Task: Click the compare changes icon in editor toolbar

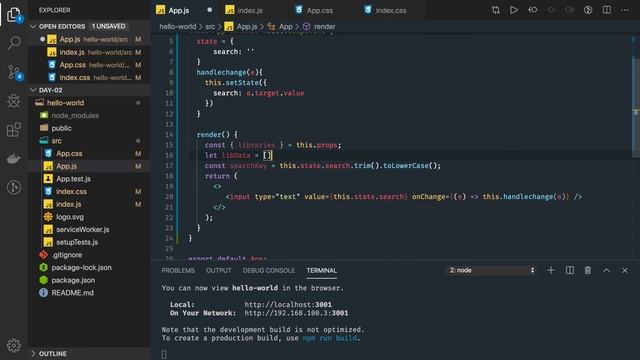Action: (x=496, y=10)
